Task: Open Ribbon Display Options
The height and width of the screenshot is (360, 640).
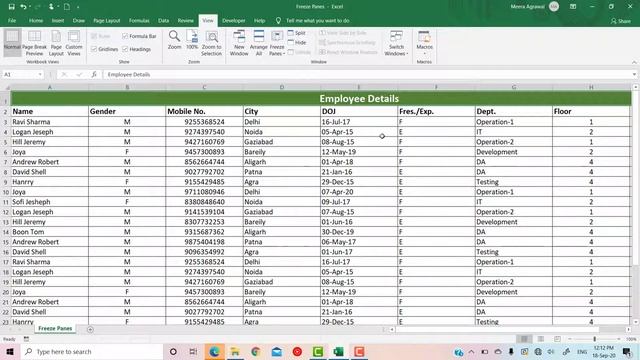Action: [x=573, y=7]
